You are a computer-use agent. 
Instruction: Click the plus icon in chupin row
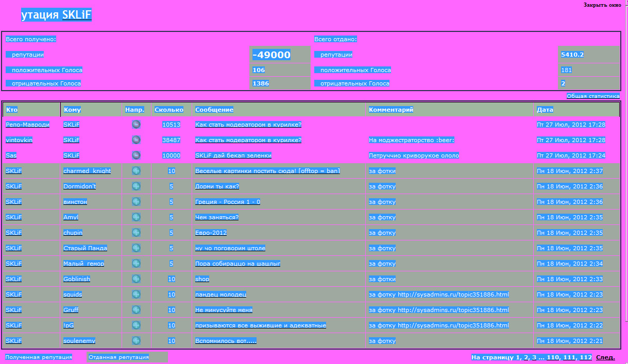[x=136, y=232]
